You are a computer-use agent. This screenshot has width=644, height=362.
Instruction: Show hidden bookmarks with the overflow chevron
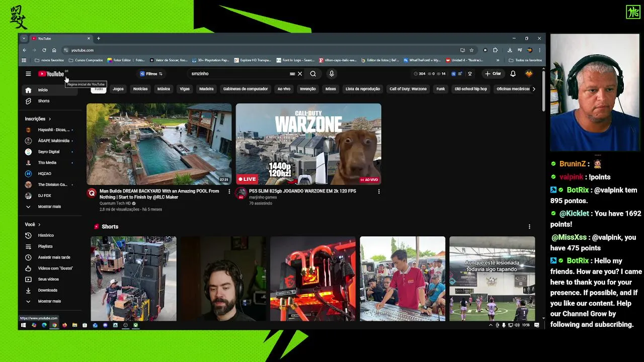498,60
